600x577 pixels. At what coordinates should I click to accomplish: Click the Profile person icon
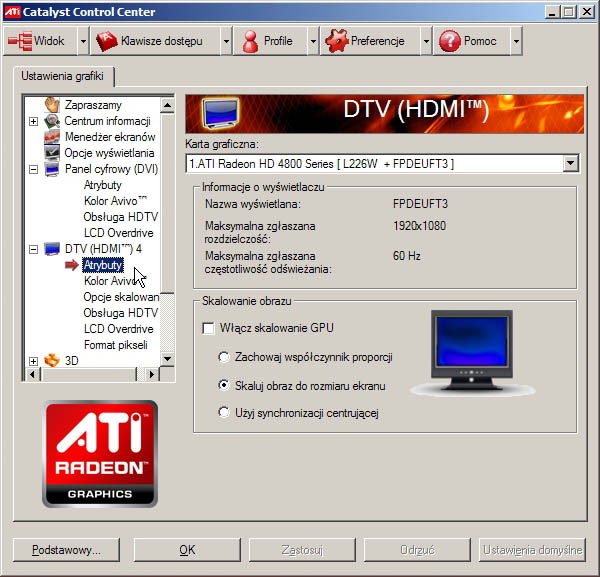pyautogui.click(x=251, y=41)
